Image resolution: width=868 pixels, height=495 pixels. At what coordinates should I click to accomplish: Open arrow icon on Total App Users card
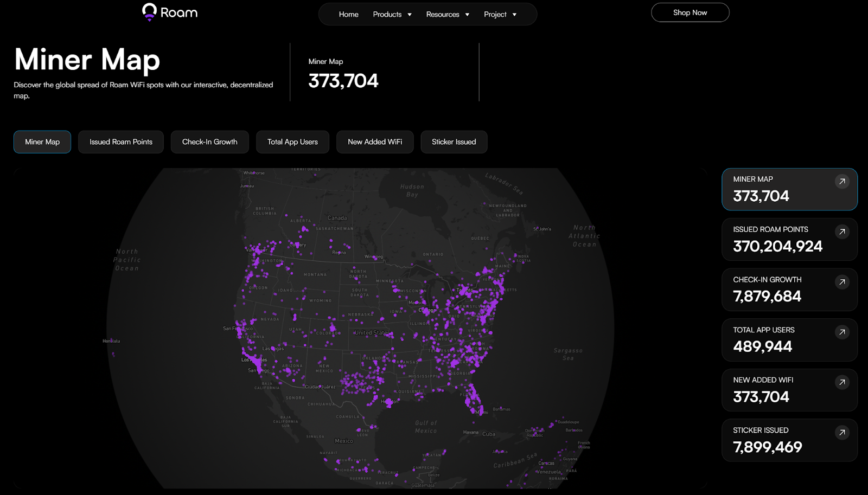tap(842, 332)
